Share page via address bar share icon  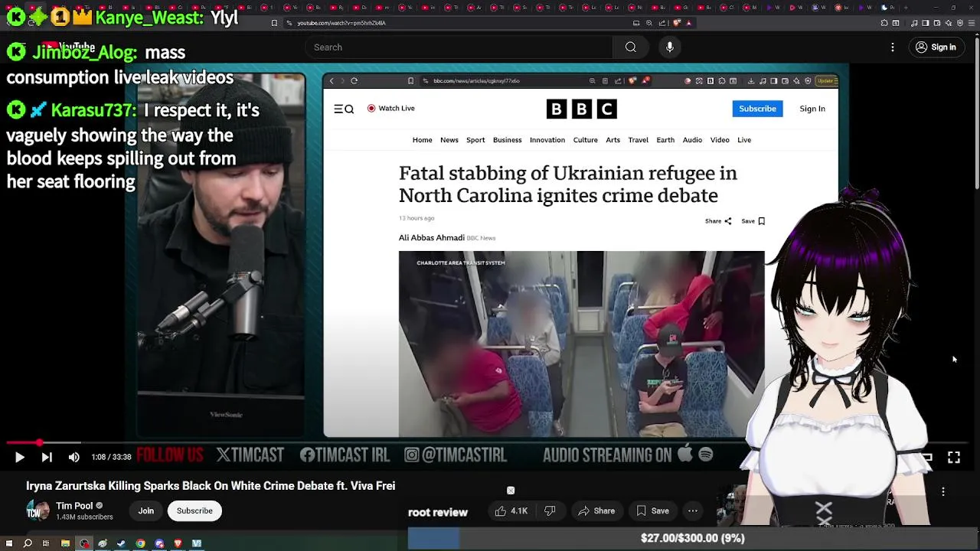click(662, 23)
